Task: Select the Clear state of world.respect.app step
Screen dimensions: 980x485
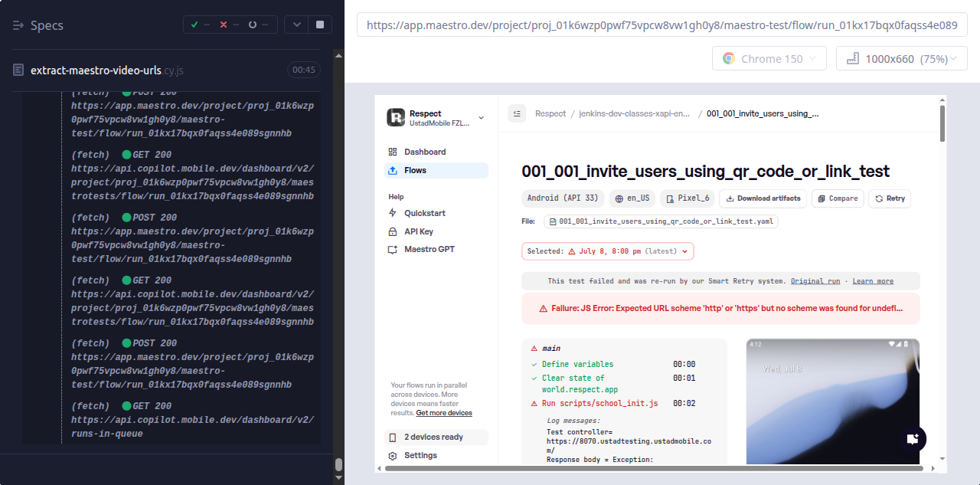Action: click(x=580, y=384)
